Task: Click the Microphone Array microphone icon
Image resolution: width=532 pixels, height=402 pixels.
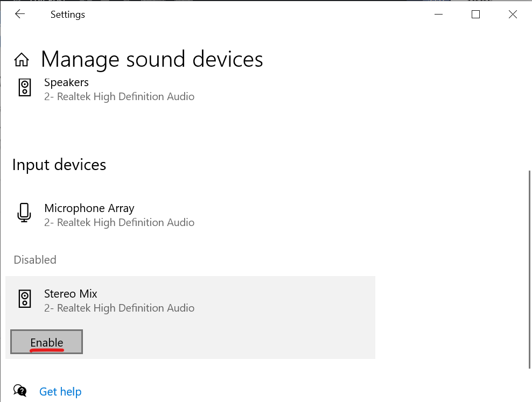Action: (x=24, y=213)
